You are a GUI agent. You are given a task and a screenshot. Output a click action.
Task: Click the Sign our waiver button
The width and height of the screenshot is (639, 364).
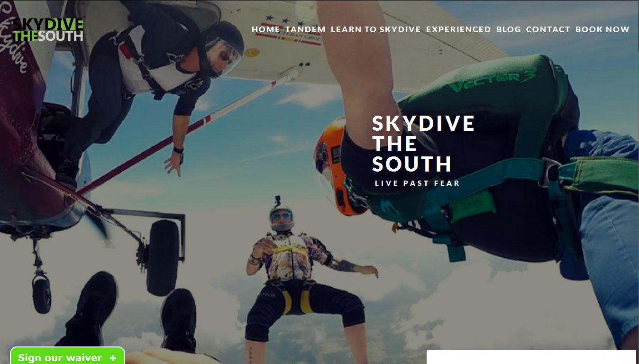click(x=67, y=356)
